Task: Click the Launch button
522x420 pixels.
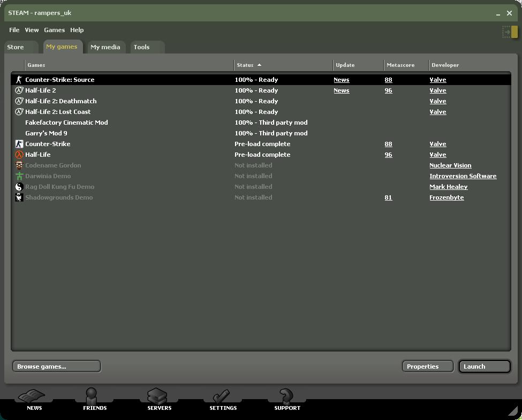Action: point(485,366)
